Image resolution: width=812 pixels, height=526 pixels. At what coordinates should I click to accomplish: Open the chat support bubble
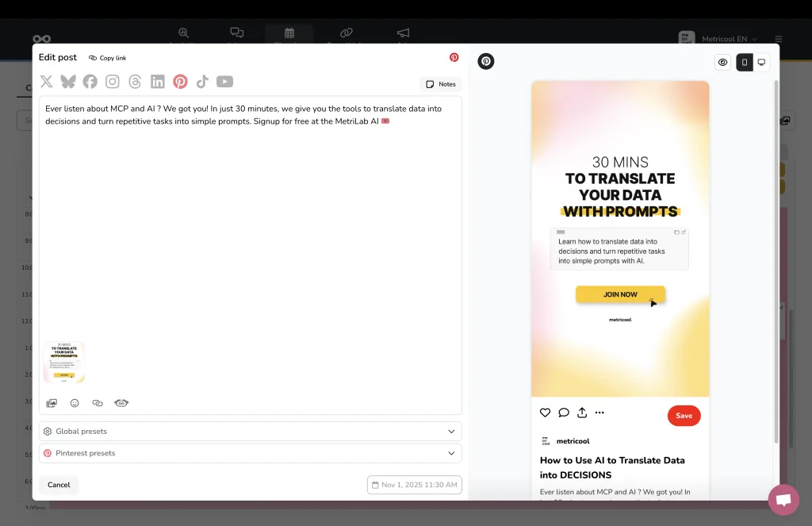click(x=783, y=500)
